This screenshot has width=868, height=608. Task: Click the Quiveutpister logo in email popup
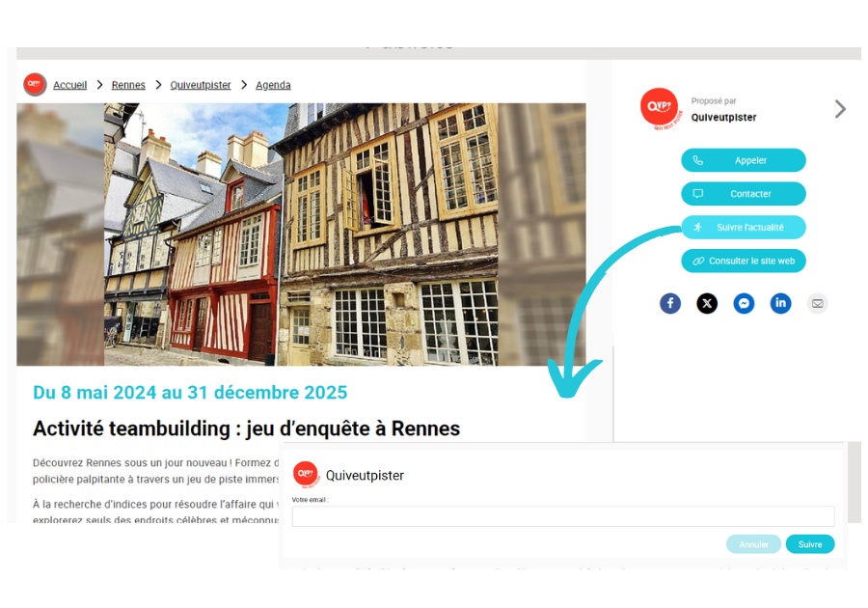click(x=306, y=475)
